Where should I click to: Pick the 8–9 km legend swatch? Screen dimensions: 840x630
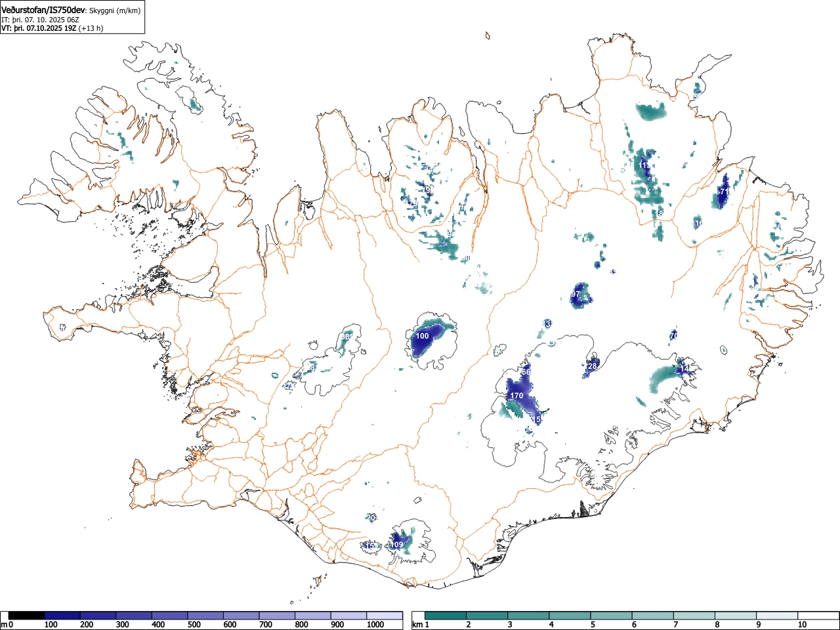736,616
